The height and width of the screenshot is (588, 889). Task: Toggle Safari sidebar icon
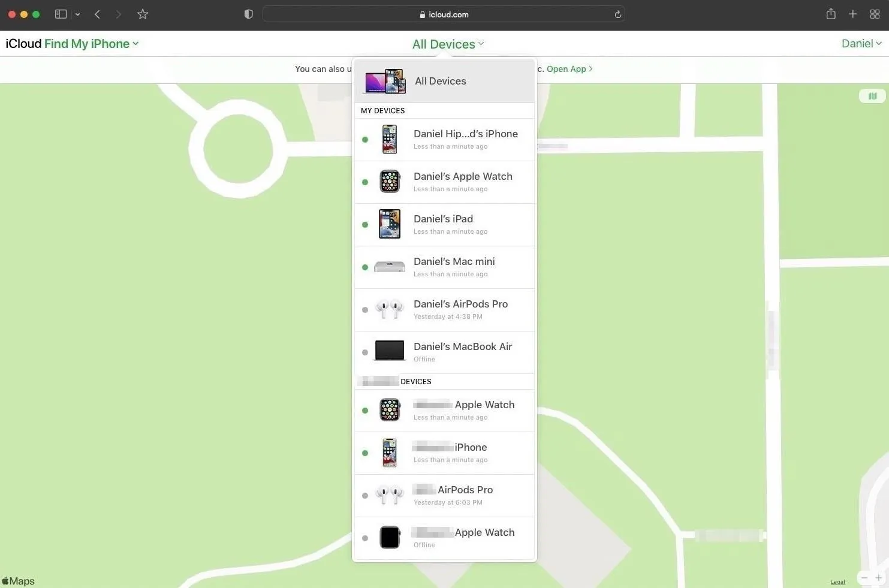pos(61,14)
